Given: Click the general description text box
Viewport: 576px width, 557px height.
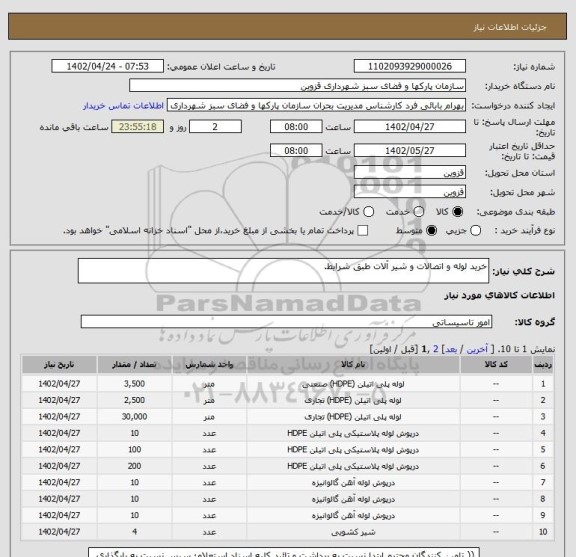Looking at the screenshot, I should pos(283,271).
